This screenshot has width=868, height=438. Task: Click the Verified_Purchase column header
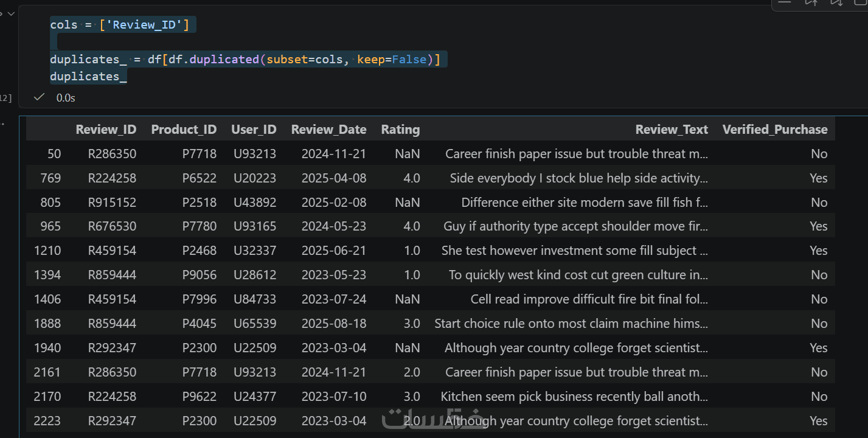point(774,130)
